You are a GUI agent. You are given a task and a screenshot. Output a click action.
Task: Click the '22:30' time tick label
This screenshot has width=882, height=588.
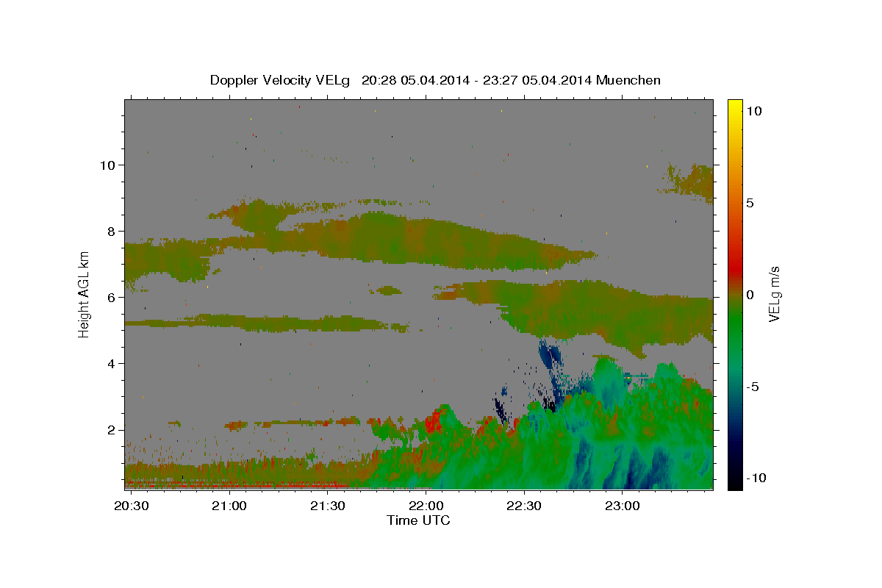[x=524, y=506]
